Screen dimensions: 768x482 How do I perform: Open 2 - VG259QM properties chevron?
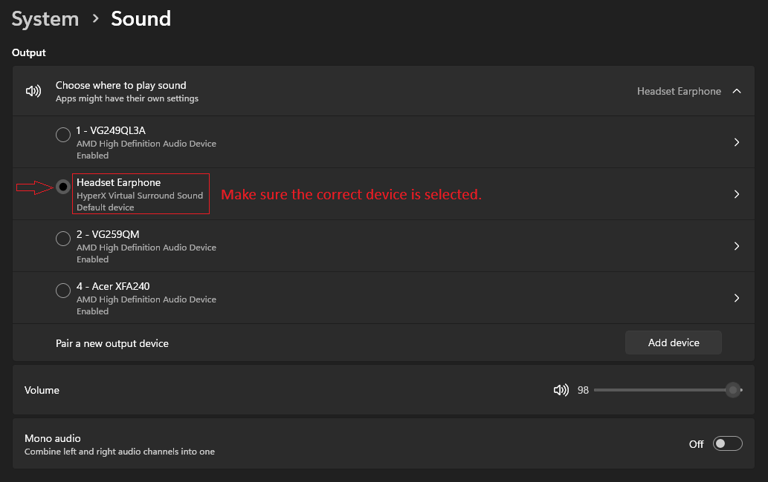tap(737, 246)
